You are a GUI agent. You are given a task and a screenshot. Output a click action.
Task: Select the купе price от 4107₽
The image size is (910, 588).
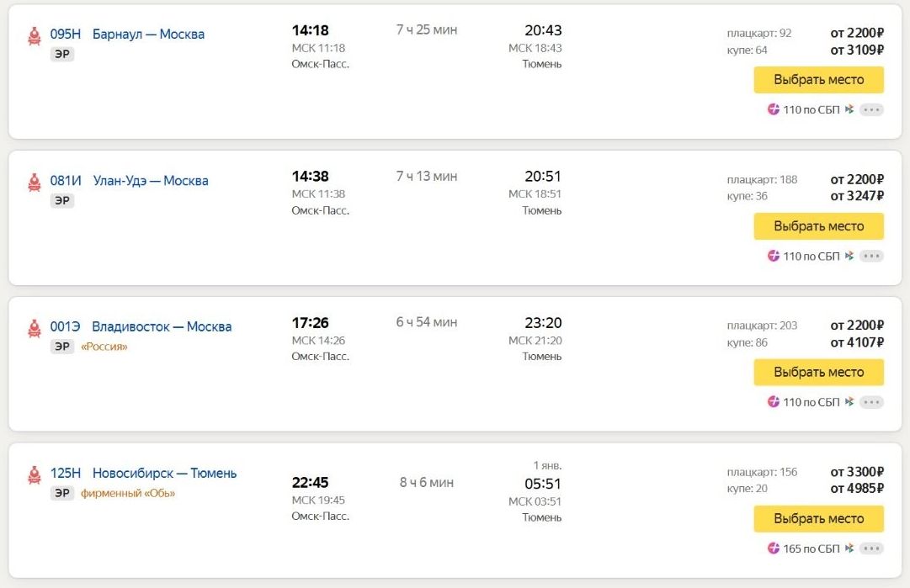point(857,342)
